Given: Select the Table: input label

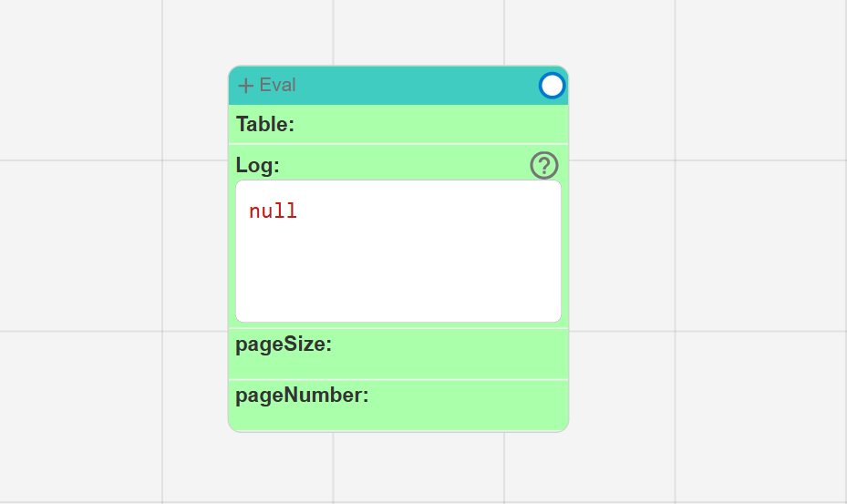Looking at the screenshot, I should [x=265, y=124].
